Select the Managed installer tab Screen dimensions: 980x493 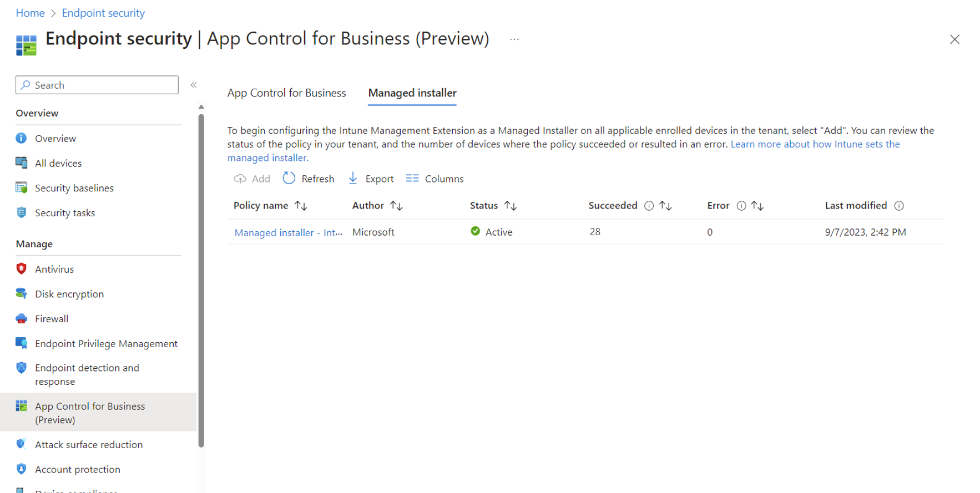pyautogui.click(x=412, y=93)
